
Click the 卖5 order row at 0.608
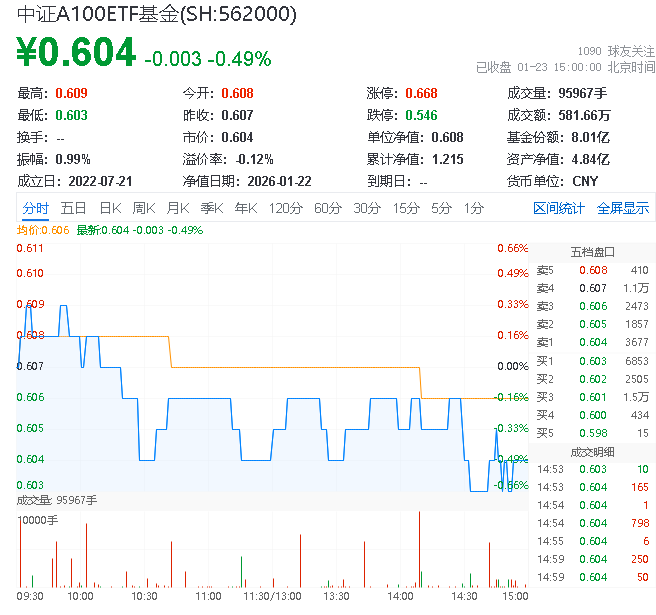pyautogui.click(x=592, y=270)
